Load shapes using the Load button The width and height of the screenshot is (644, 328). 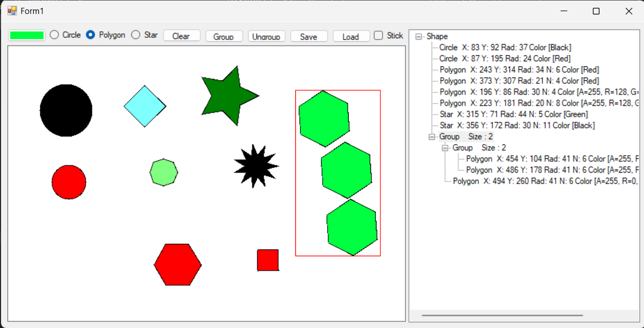[x=351, y=36]
